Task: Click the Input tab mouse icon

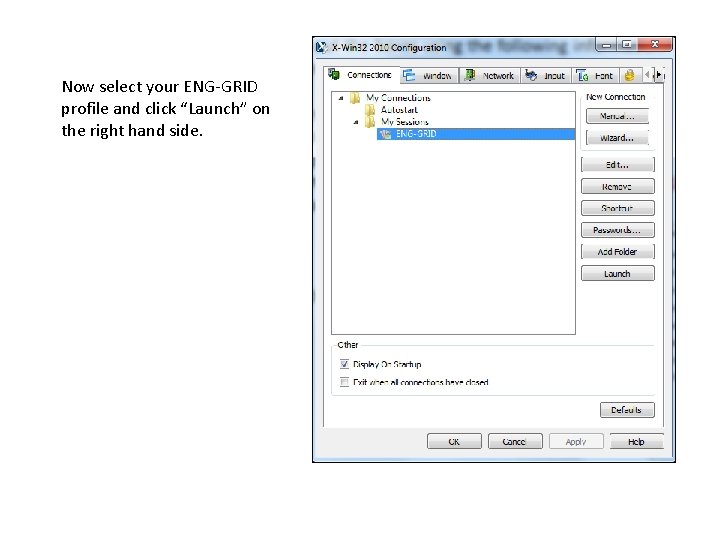Action: 531,75
